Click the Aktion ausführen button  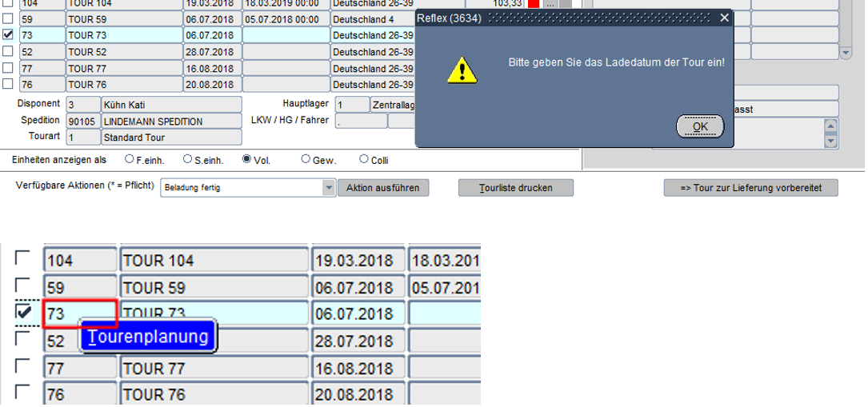(383, 188)
